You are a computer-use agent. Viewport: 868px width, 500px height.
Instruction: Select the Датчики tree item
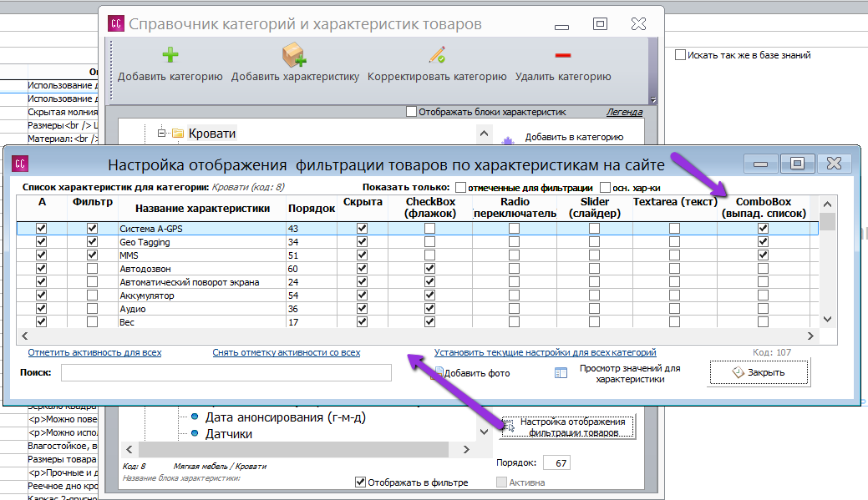[229, 434]
